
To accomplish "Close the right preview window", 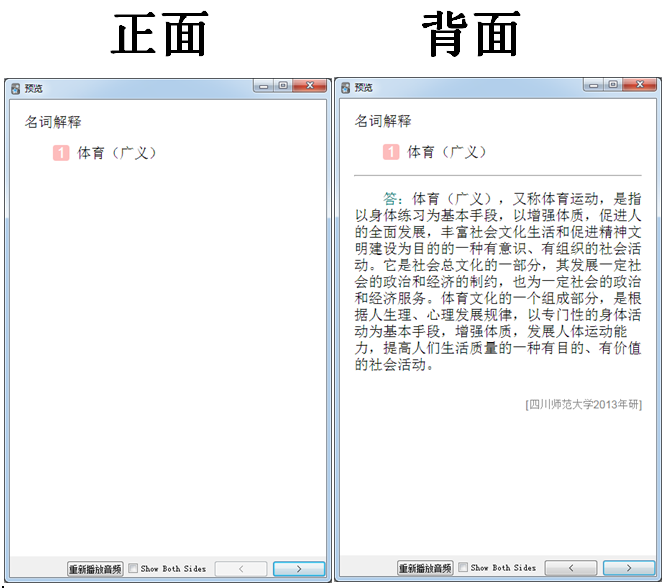I will (x=640, y=85).
